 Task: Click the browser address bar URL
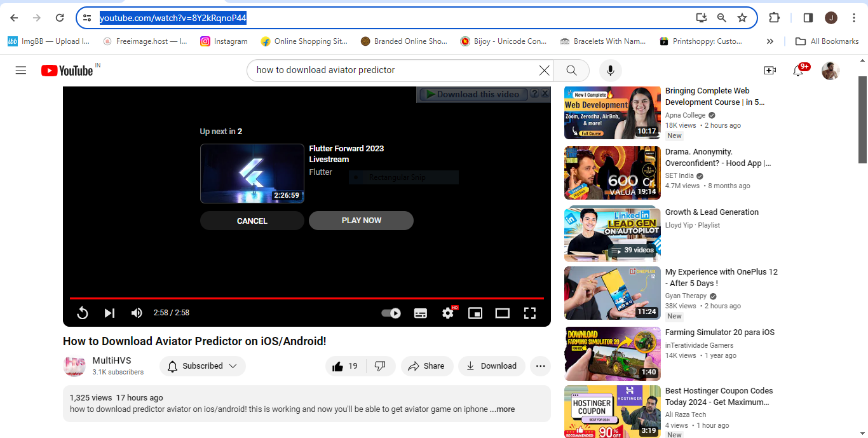[x=173, y=18]
